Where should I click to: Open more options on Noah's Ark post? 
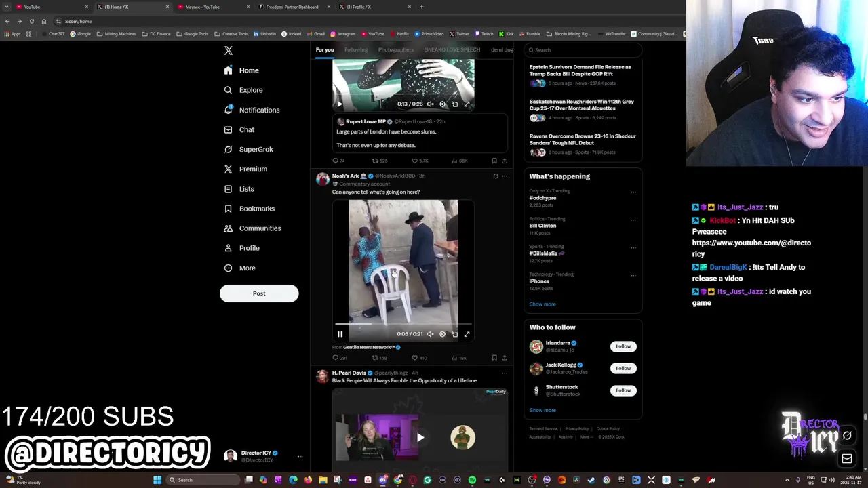coord(505,176)
